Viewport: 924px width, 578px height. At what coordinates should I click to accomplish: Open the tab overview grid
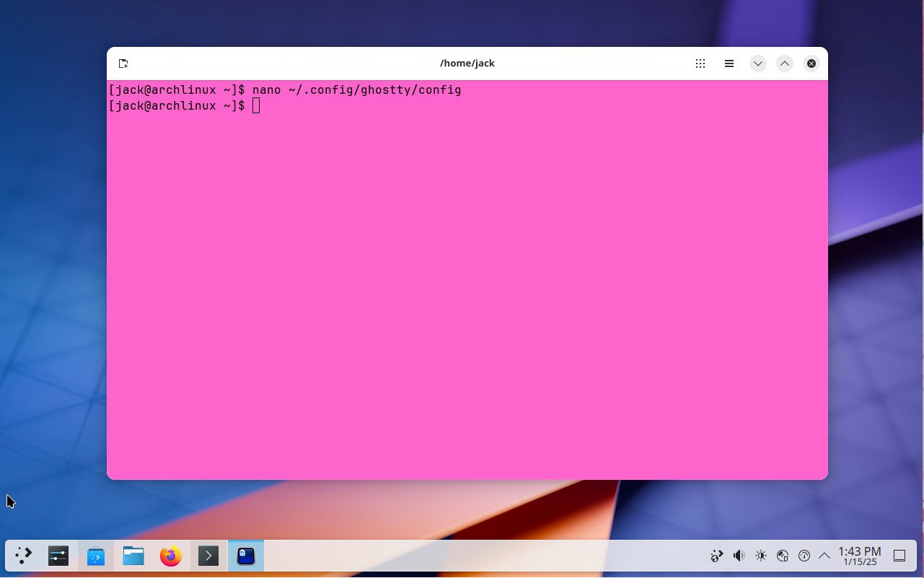coord(700,64)
